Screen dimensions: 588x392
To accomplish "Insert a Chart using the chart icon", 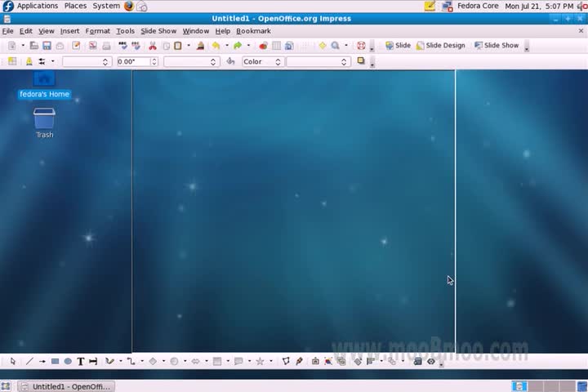I will click(x=263, y=46).
